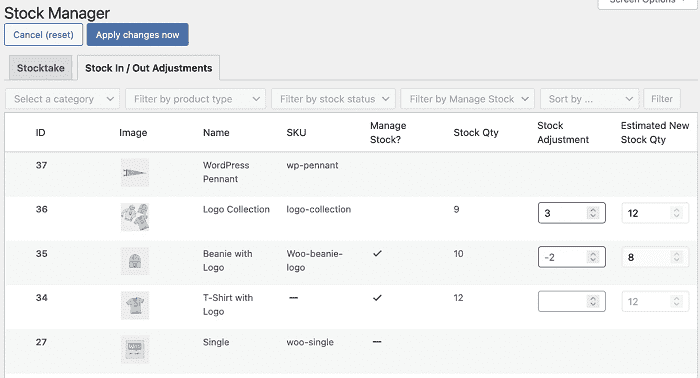This screenshot has width=700, height=378.
Task: Switch to the Stocktake tab
Action: coord(41,68)
